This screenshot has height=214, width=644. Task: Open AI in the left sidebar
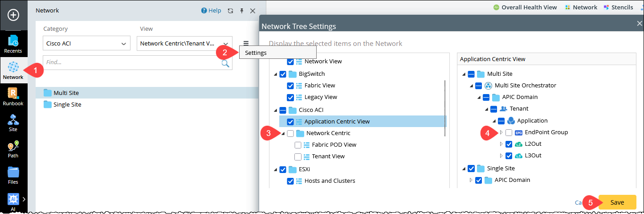click(x=13, y=201)
